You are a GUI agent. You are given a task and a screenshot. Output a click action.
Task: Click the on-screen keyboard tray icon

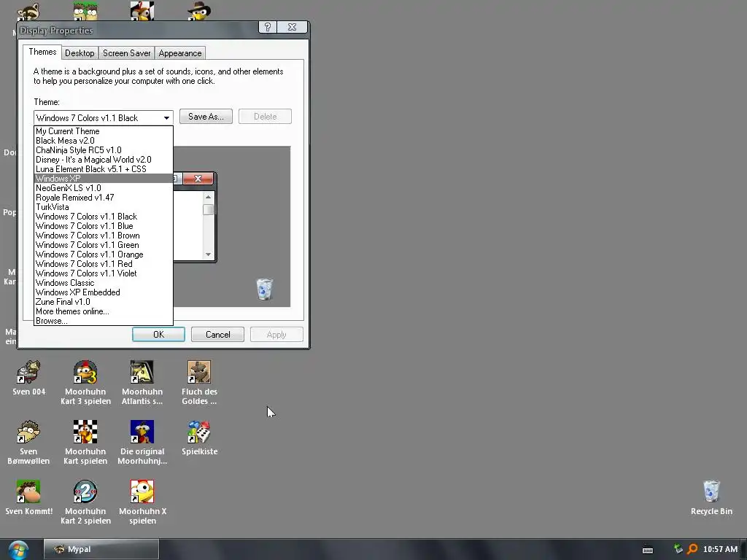click(x=648, y=550)
